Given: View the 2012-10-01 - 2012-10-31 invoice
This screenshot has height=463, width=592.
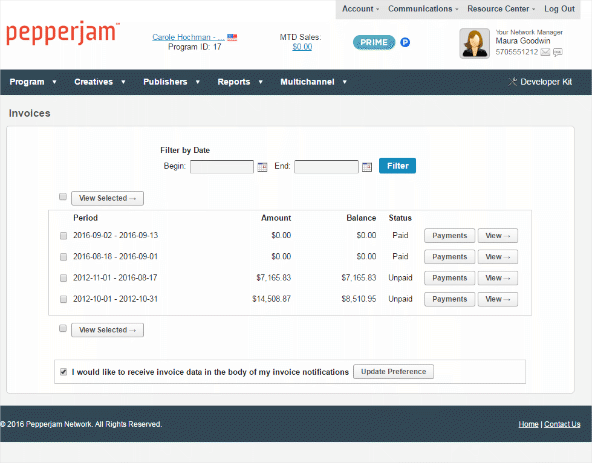Looking at the screenshot, I should 498,299.
